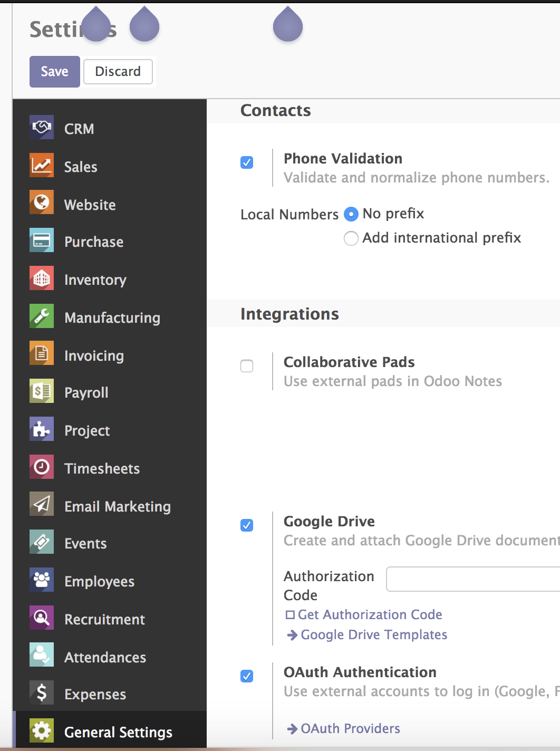Select Add international prefix radio option

(x=351, y=238)
